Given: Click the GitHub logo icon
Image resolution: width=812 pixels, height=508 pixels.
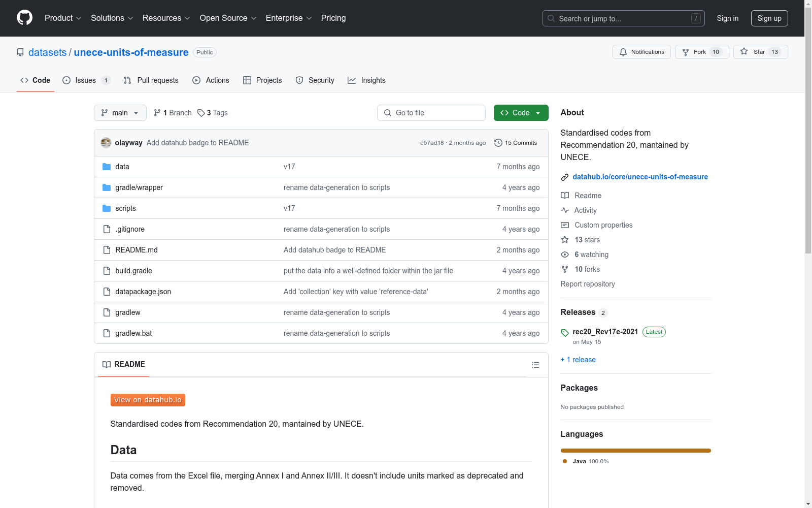Looking at the screenshot, I should coord(24,18).
